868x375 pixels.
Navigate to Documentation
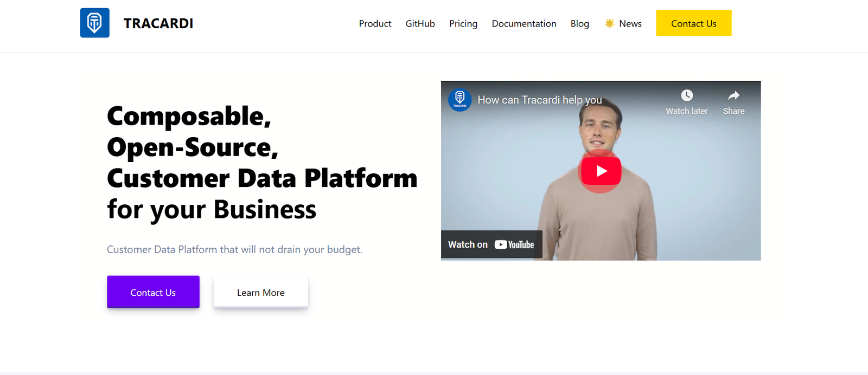tap(524, 23)
